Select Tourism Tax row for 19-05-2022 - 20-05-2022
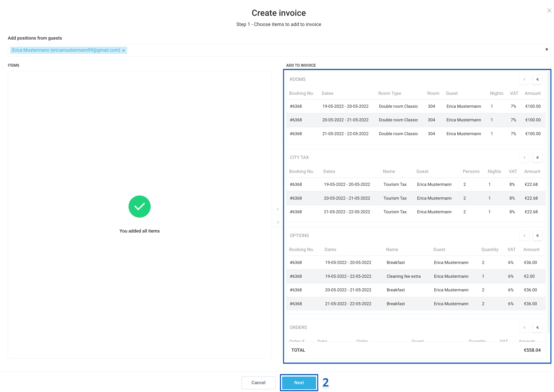 (x=416, y=184)
